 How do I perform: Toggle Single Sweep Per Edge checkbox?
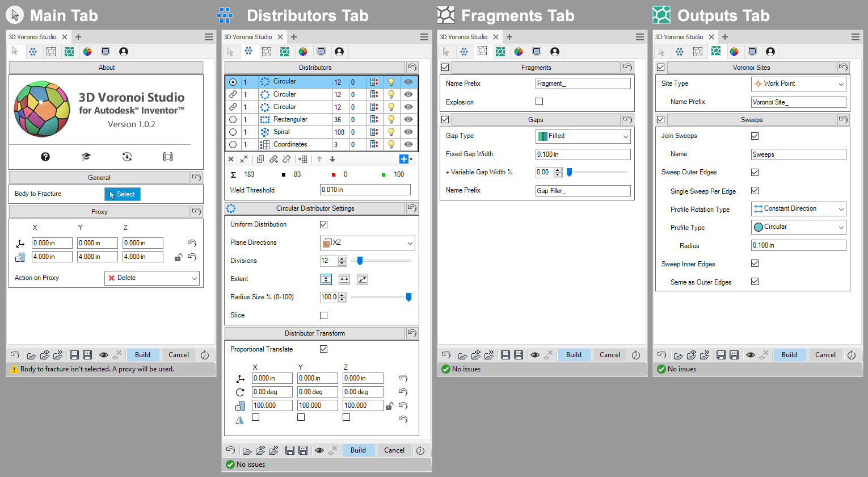755,191
